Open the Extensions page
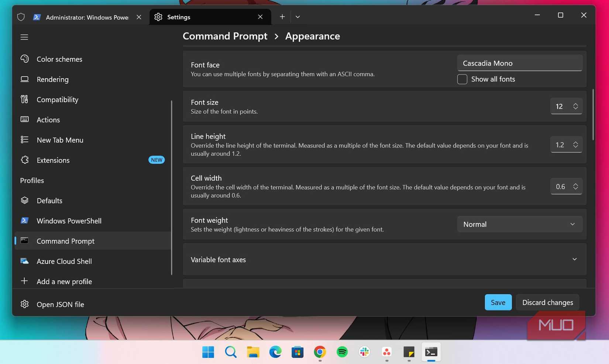 [x=92, y=160]
